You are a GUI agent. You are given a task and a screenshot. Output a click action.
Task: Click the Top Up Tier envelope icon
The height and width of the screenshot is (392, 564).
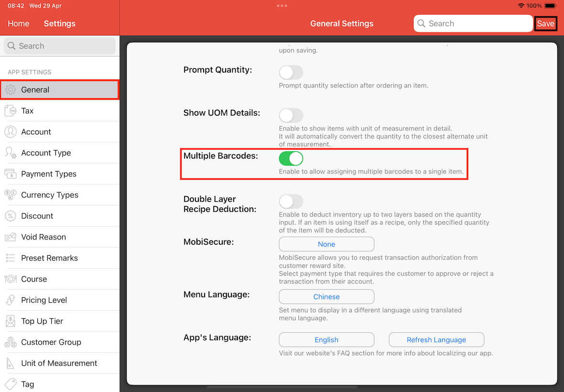coord(11,321)
